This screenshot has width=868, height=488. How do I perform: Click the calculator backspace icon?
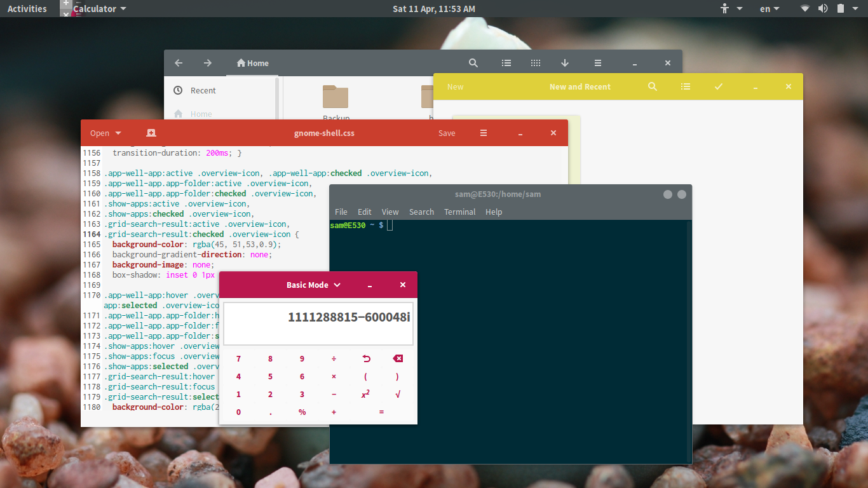pyautogui.click(x=398, y=358)
